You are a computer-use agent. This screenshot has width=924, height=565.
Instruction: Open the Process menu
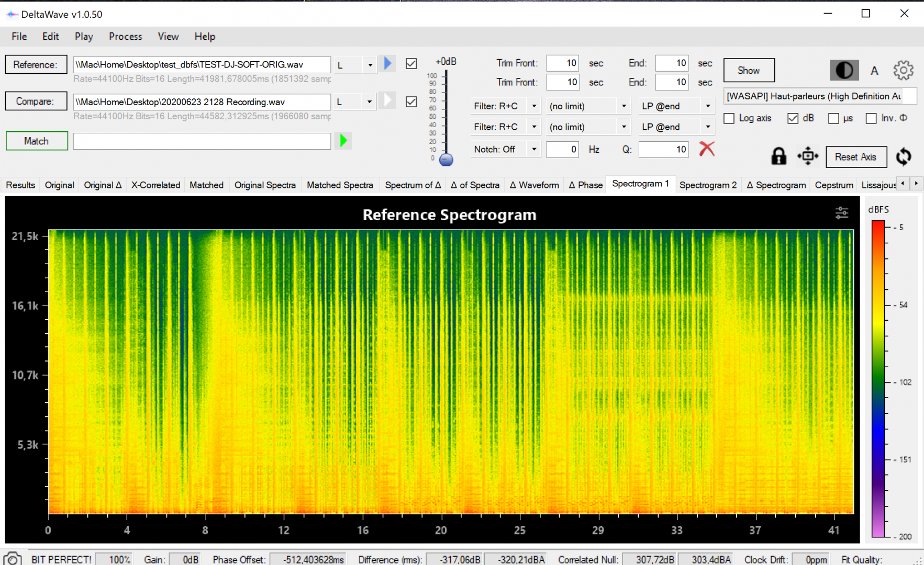point(125,36)
